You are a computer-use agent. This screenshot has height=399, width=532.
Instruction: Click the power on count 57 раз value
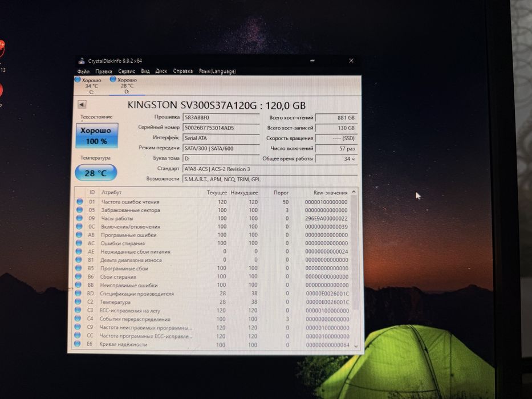tap(336, 149)
